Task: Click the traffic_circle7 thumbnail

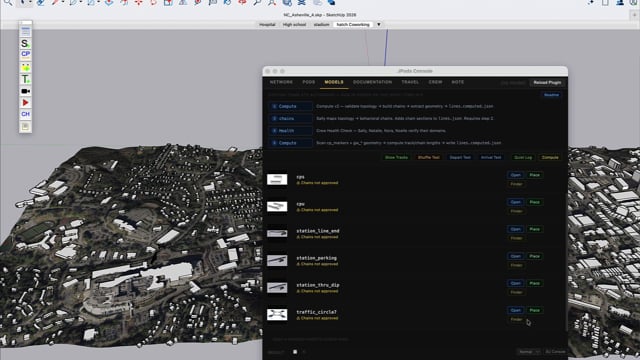Action: 277,314
